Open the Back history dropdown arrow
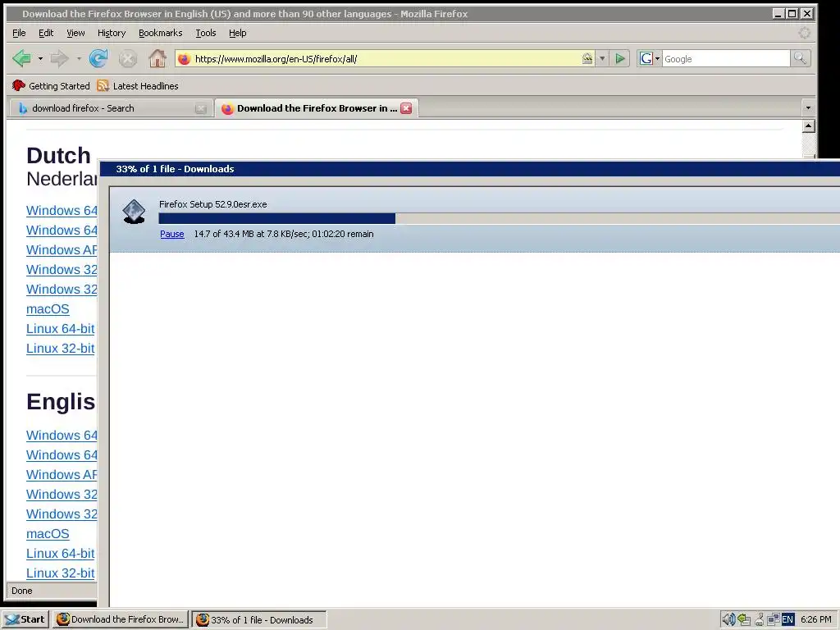 [x=40, y=58]
